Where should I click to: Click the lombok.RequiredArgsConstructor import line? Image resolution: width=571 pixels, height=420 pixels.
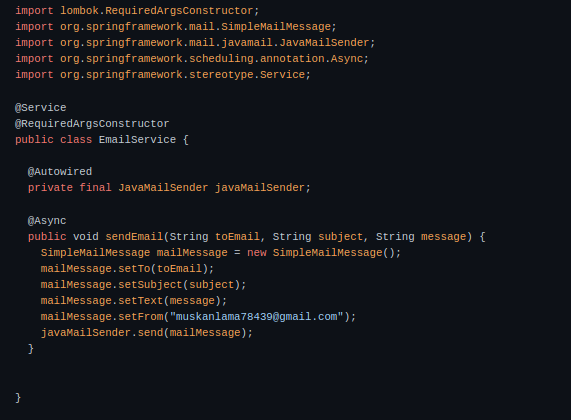pyautogui.click(x=137, y=11)
